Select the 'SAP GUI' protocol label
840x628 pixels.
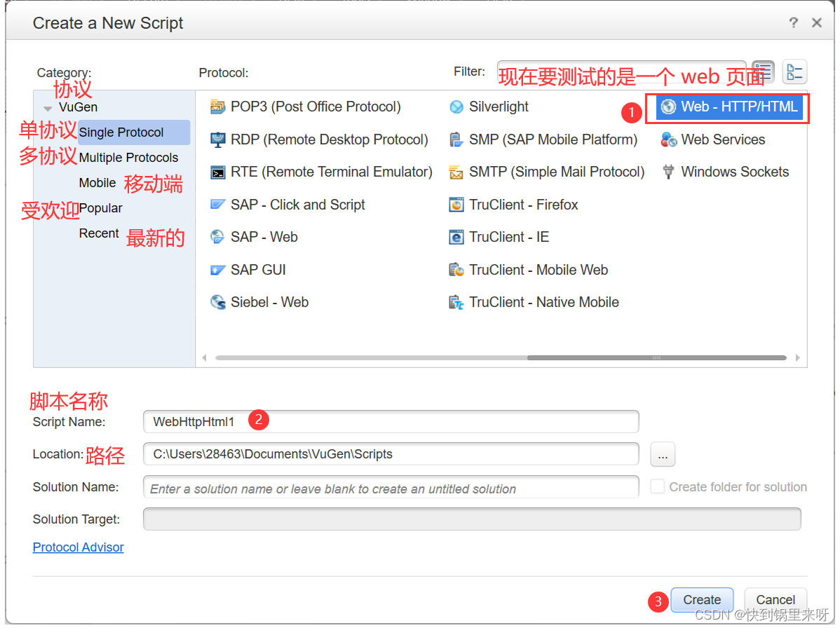point(258,270)
